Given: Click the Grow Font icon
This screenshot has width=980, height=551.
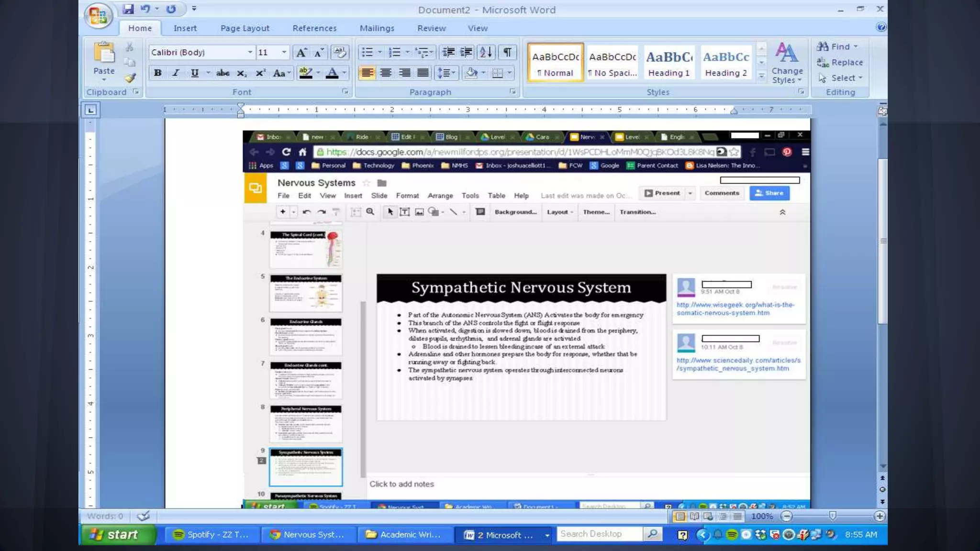Looking at the screenshot, I should (301, 53).
